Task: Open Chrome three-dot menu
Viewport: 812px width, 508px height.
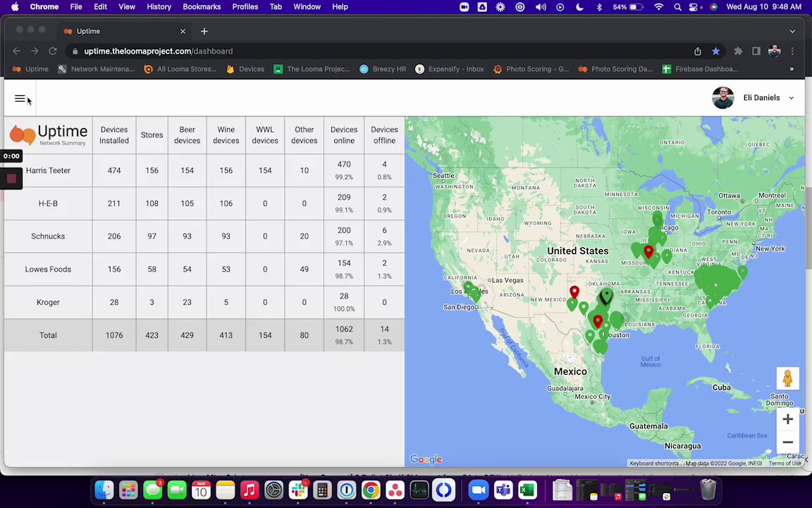Action: point(792,52)
